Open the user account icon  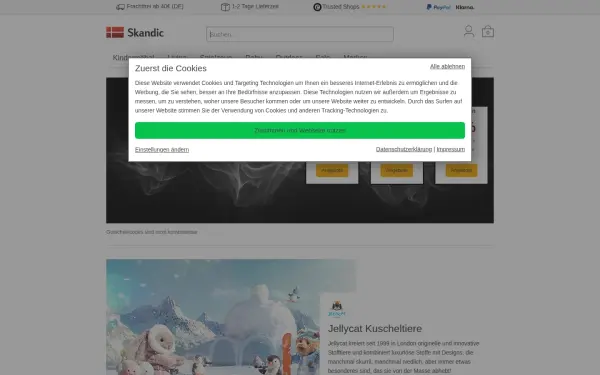[469, 31]
